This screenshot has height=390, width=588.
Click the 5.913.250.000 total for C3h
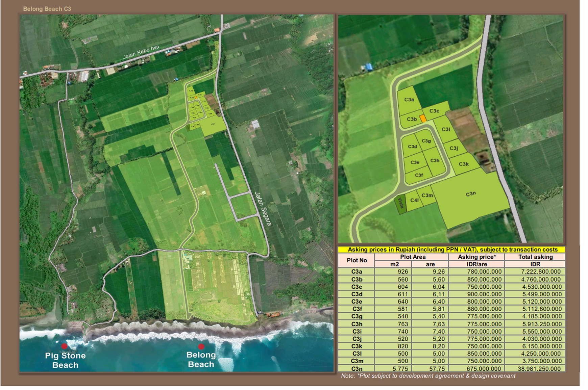pos(541,324)
